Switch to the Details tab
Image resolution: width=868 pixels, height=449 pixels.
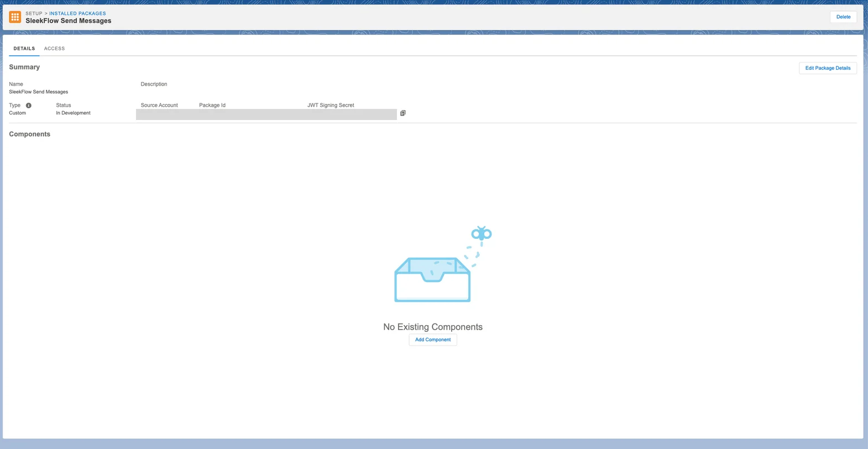click(24, 49)
